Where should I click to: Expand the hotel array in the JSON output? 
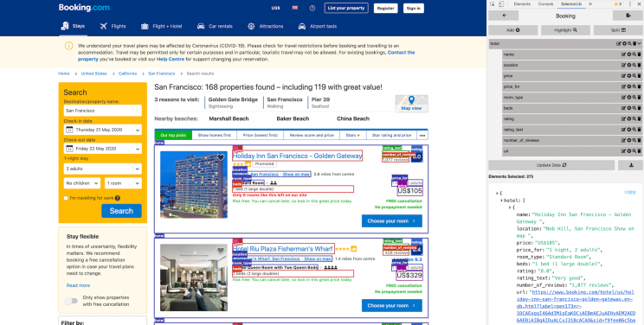tap(502, 201)
